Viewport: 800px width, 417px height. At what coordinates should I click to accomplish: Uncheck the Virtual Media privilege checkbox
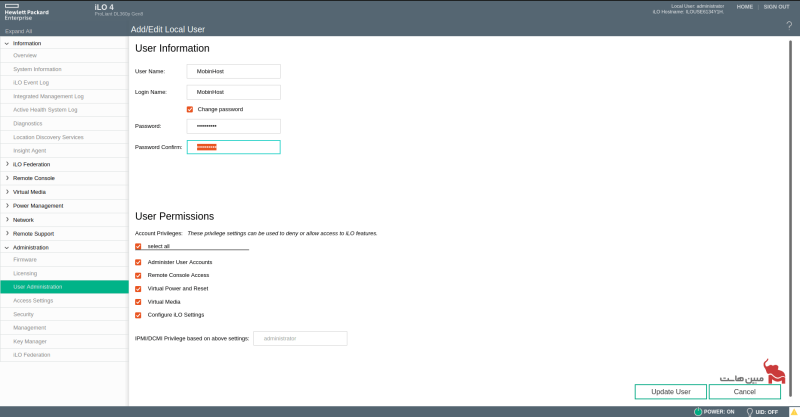point(138,302)
